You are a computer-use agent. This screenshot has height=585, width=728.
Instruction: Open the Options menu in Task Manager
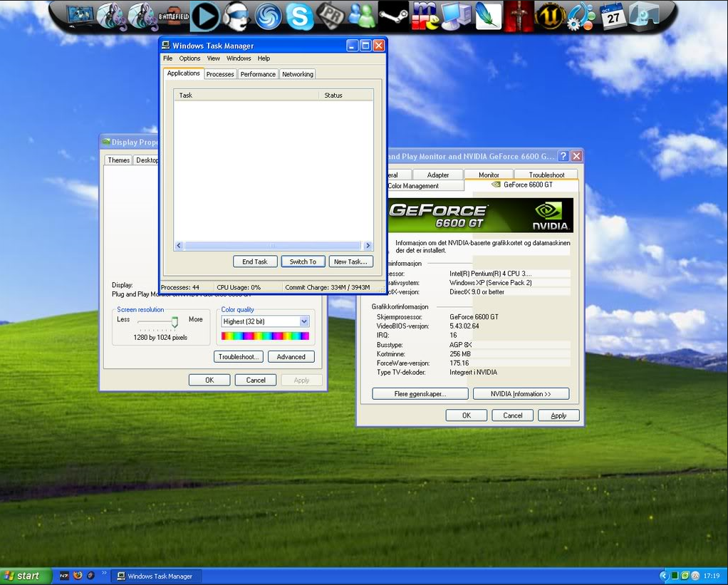(x=189, y=58)
